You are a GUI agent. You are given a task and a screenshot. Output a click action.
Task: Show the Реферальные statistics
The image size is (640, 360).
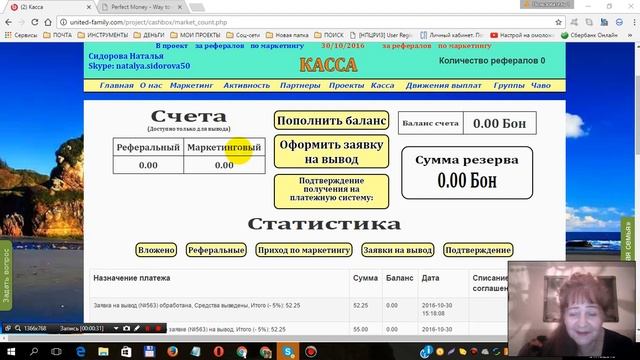click(216, 250)
